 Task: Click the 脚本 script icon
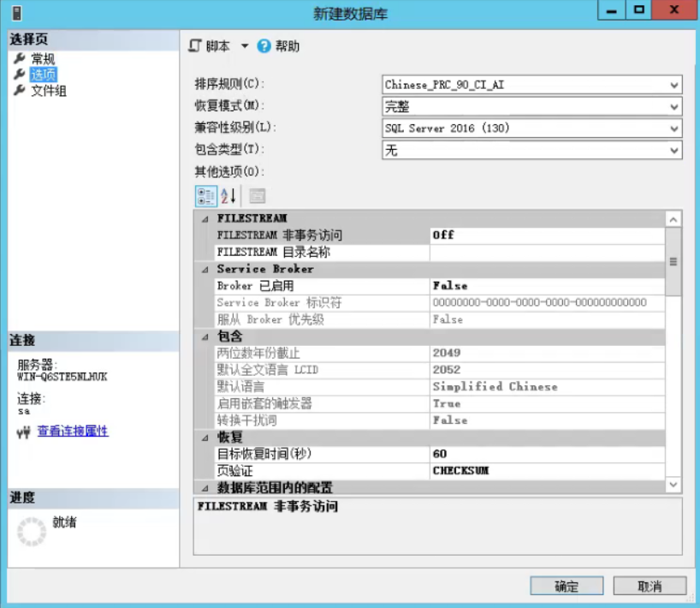pos(195,45)
